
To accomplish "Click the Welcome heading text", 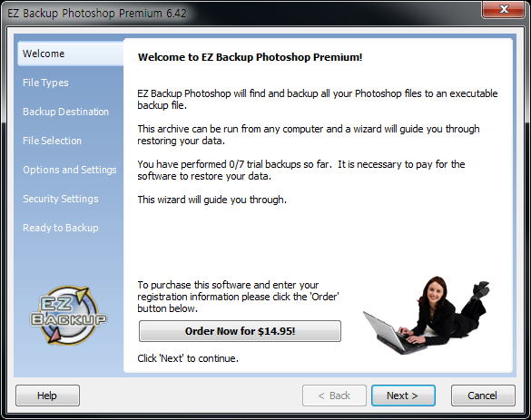I will point(250,57).
